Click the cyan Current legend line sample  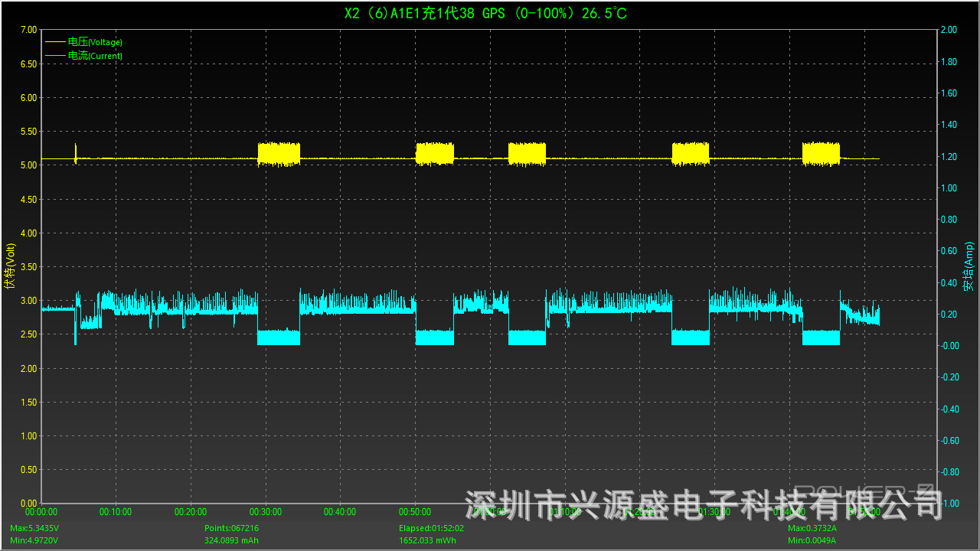pyautogui.click(x=55, y=56)
